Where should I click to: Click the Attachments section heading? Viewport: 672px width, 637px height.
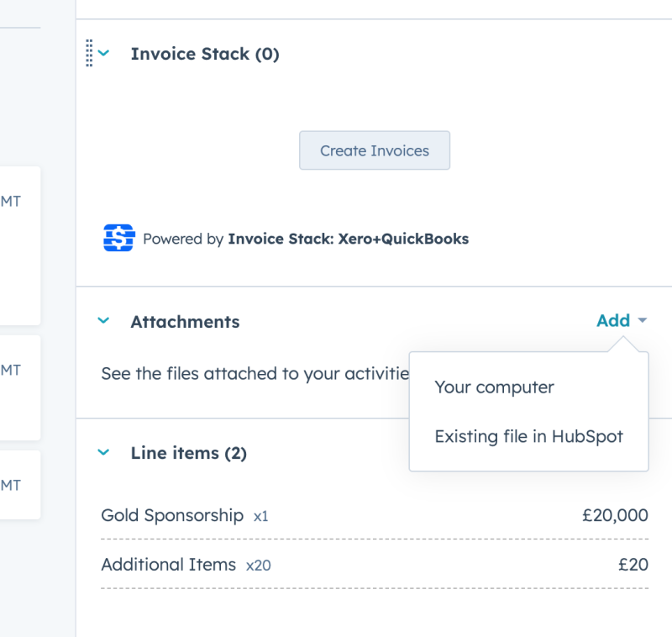tap(185, 321)
